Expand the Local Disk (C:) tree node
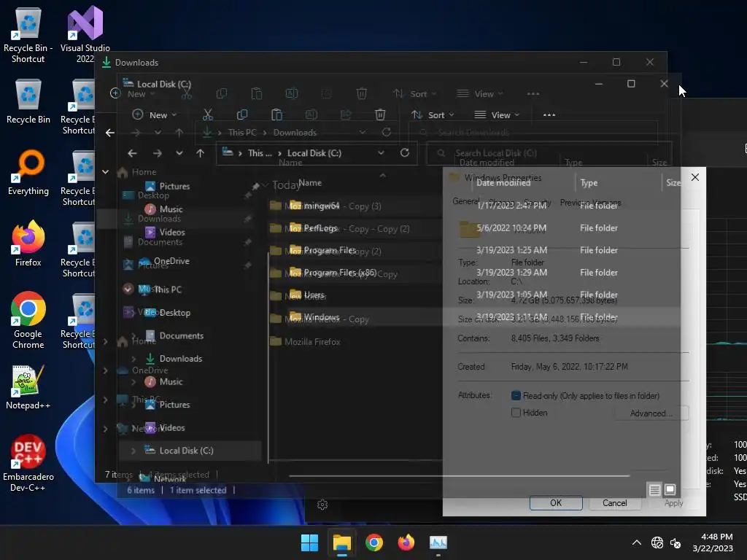Screen dimensions: 747x560 point(133,451)
